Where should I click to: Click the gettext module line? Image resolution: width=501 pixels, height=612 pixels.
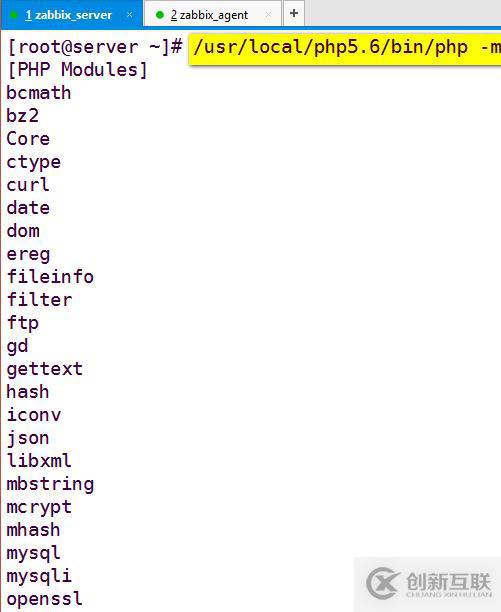click(x=44, y=369)
